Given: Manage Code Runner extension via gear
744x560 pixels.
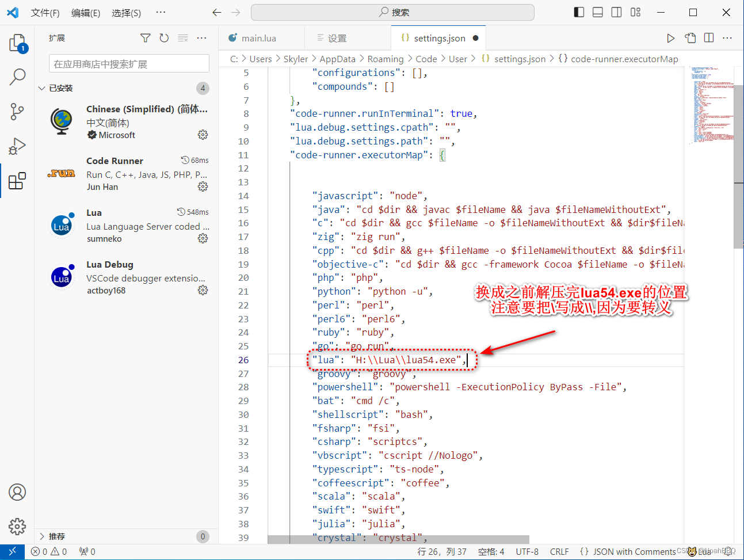Looking at the screenshot, I should point(203,186).
